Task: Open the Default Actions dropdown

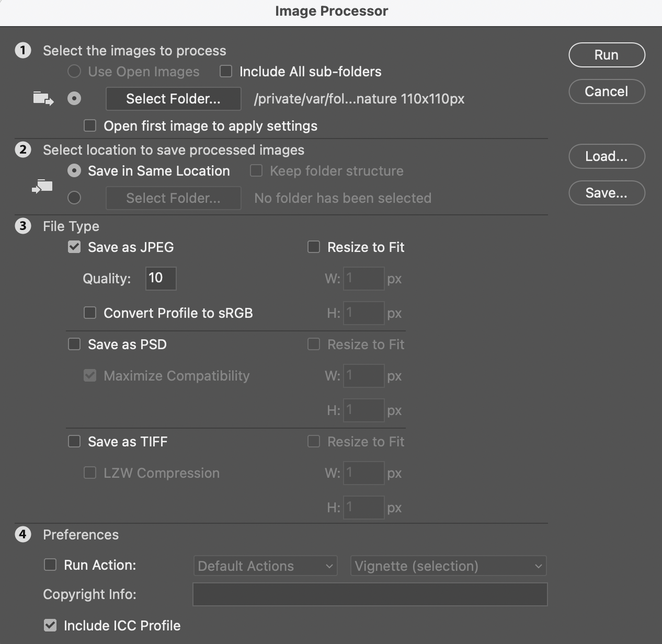Action: tap(265, 566)
